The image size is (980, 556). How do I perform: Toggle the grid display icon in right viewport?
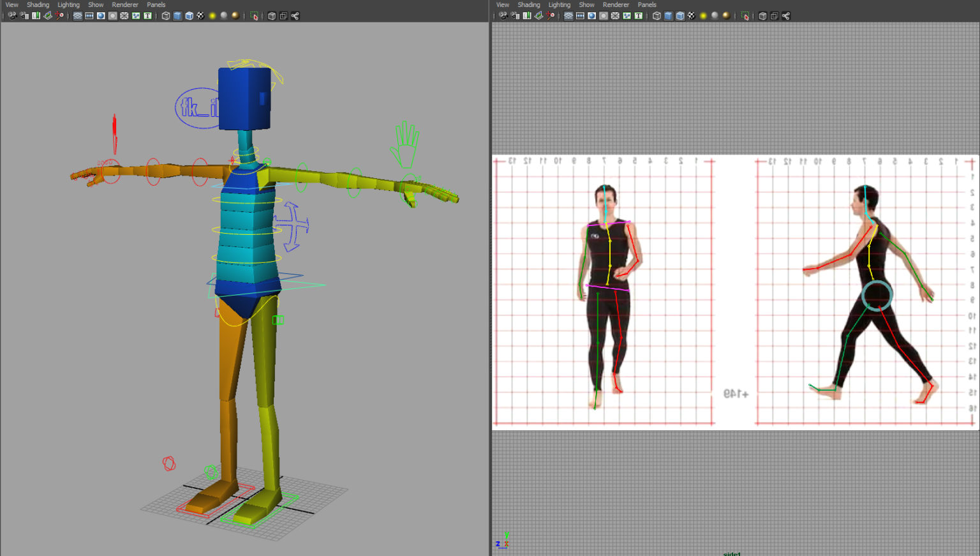(x=568, y=16)
